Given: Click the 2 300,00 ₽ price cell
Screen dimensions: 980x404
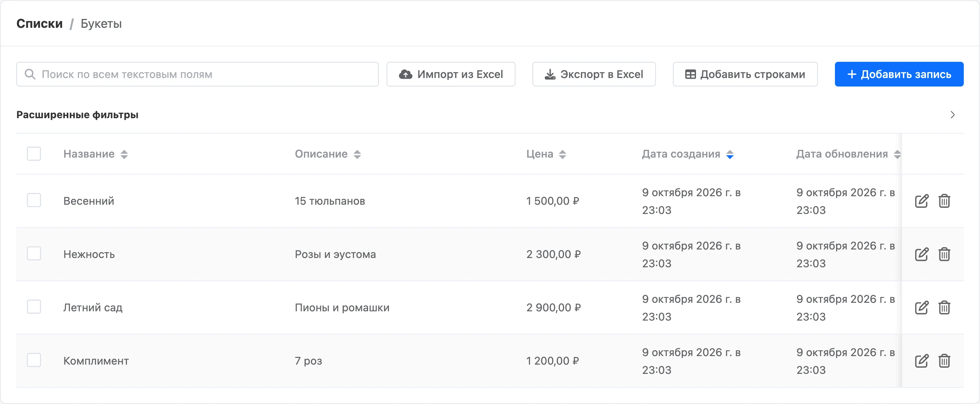Looking at the screenshot, I should coord(554,254).
